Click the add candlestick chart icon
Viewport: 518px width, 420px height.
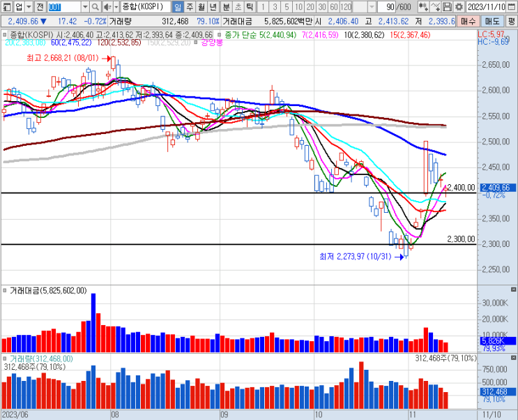pos(423,6)
